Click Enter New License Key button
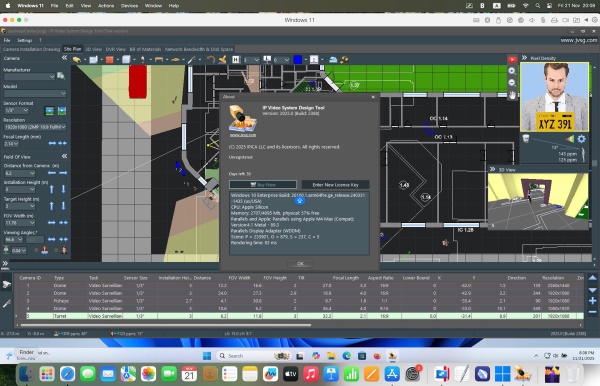 click(x=336, y=185)
